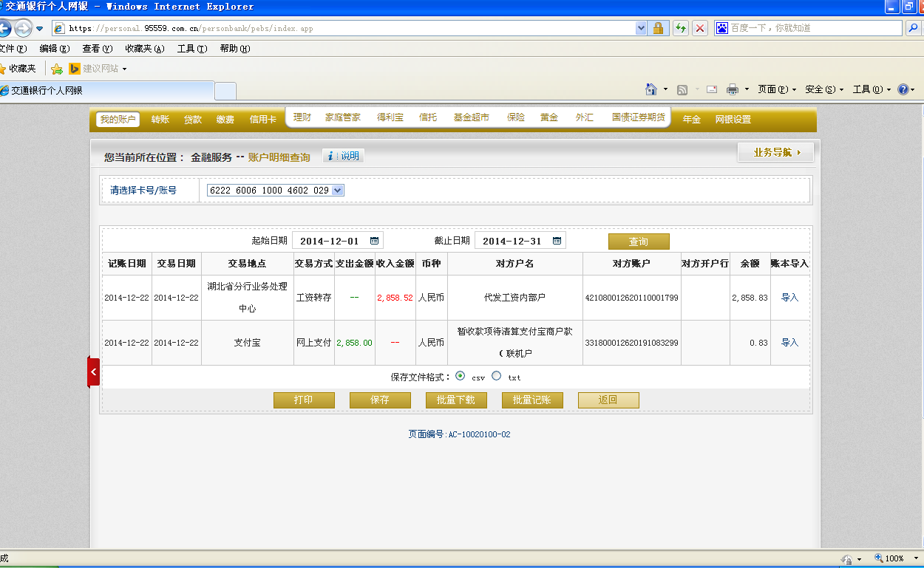Select txt file format option
This screenshot has width=924, height=568.
tap(496, 376)
